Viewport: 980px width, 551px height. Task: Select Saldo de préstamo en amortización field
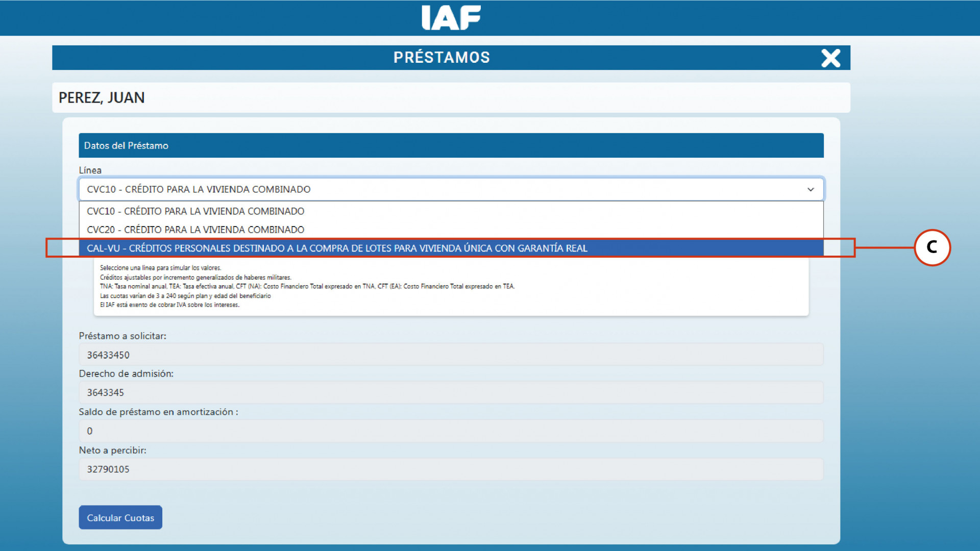pos(451,431)
